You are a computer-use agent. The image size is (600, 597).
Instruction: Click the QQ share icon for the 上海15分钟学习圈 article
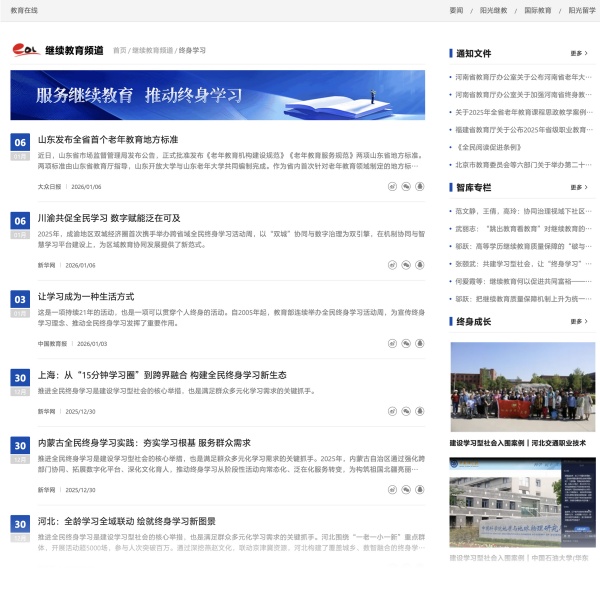tap(420, 411)
